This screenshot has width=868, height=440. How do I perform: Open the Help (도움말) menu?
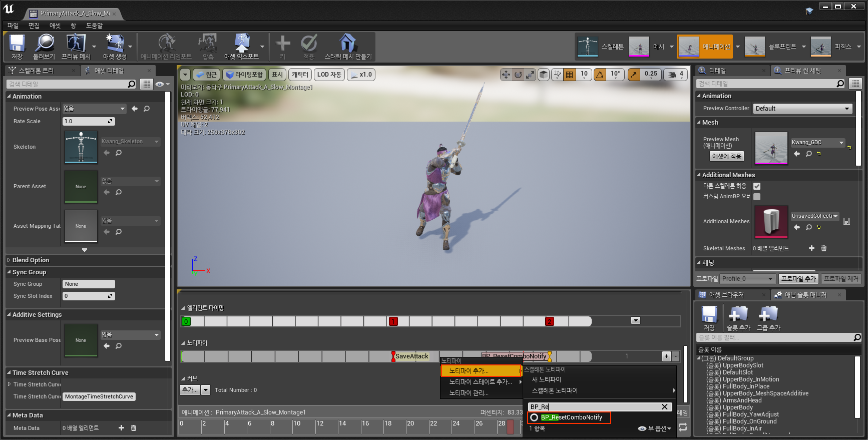(x=94, y=26)
